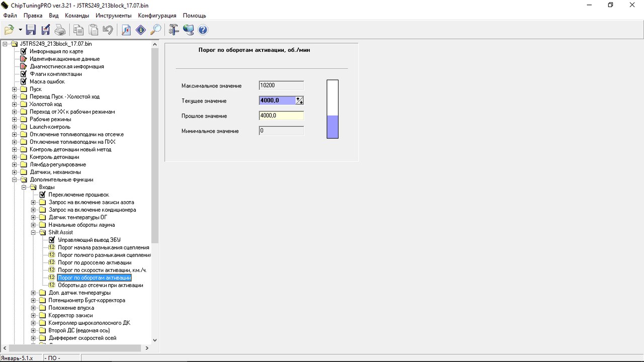
Task: Collapse the Shift Assist folder node
Action: (34, 232)
